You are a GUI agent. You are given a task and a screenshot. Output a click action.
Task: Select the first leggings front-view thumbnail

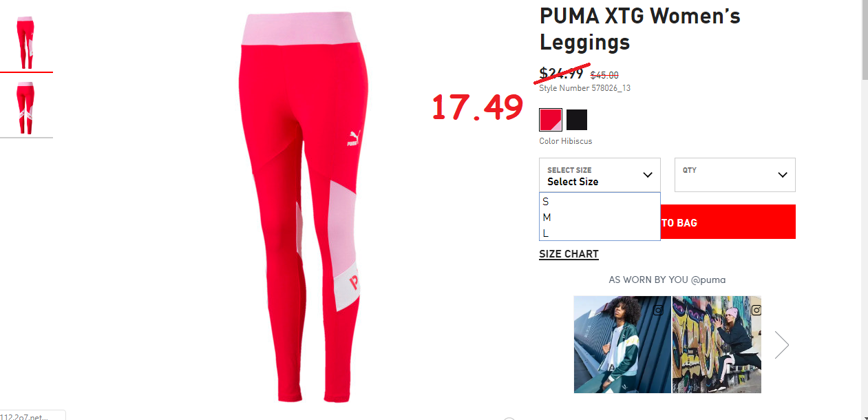pyautogui.click(x=26, y=43)
